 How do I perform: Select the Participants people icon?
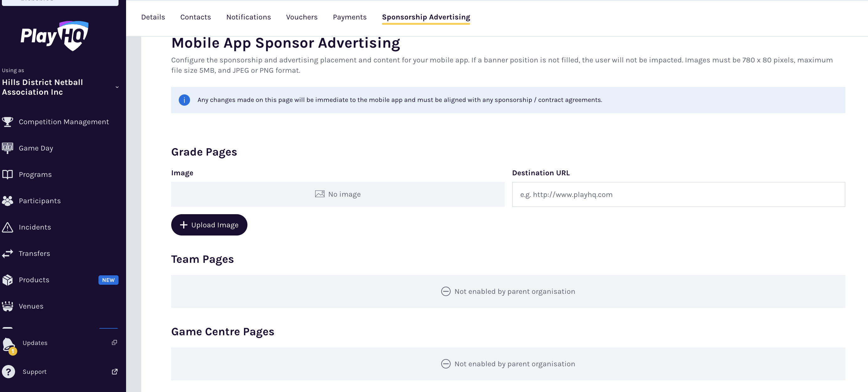tap(8, 201)
